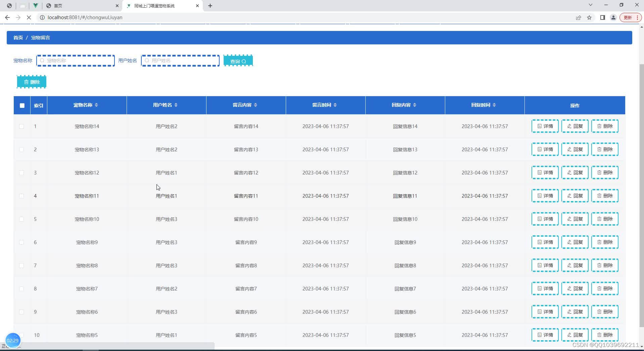
Task: Delete the 宠物名称10 row
Action: tap(605, 219)
